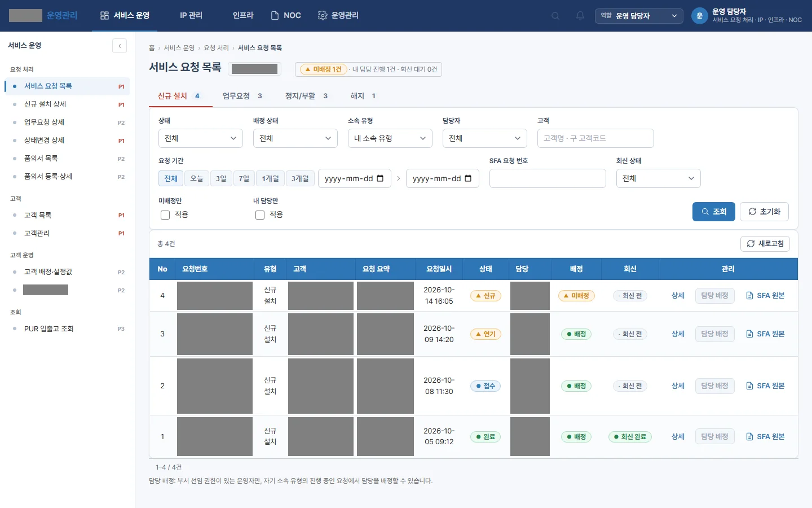The width and height of the screenshot is (812, 508).
Task: Click the search magnifier icon in header
Action: tap(555, 16)
